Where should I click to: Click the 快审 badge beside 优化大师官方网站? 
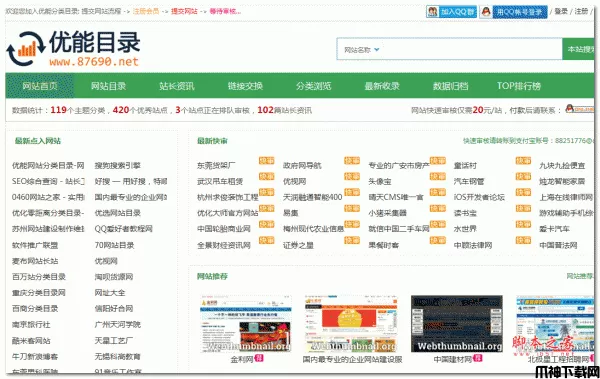tap(266, 208)
